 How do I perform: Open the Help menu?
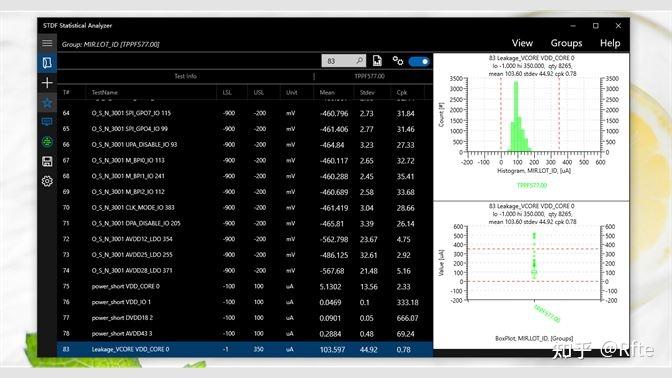pyautogui.click(x=610, y=43)
